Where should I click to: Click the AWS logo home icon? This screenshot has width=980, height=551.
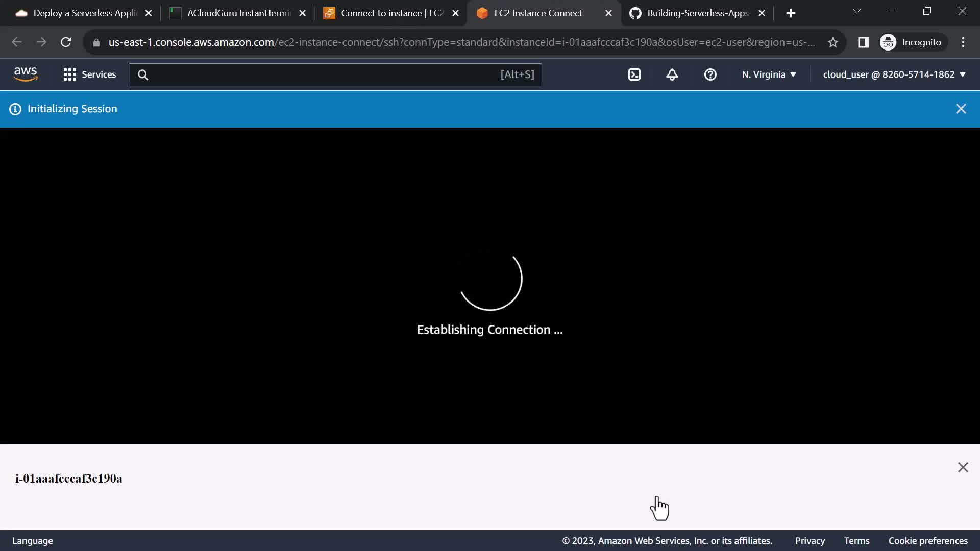[26, 74]
